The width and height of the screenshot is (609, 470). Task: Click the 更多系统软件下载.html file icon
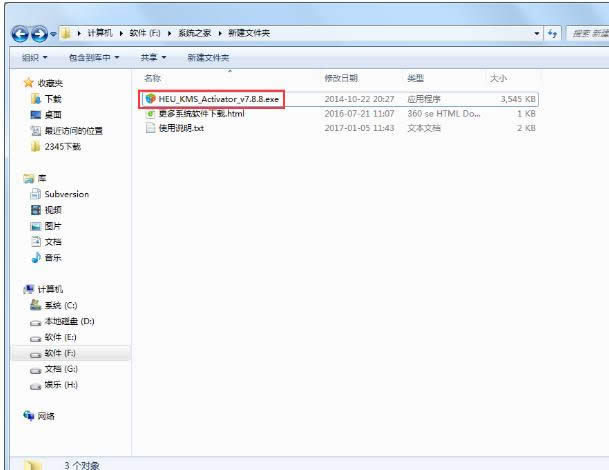point(150,113)
